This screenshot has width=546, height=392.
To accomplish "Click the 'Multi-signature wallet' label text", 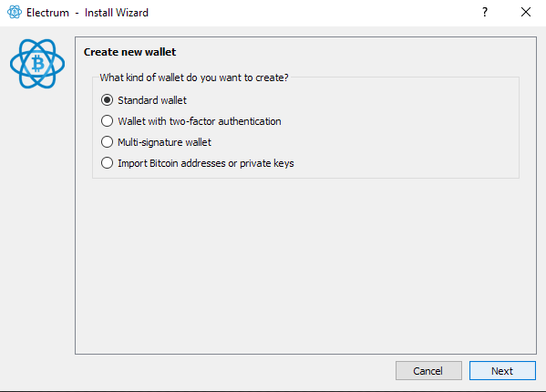I will (x=164, y=142).
